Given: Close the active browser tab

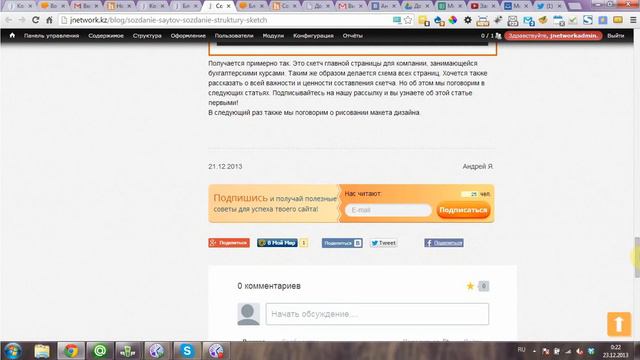Looking at the screenshot, I should [229, 6].
